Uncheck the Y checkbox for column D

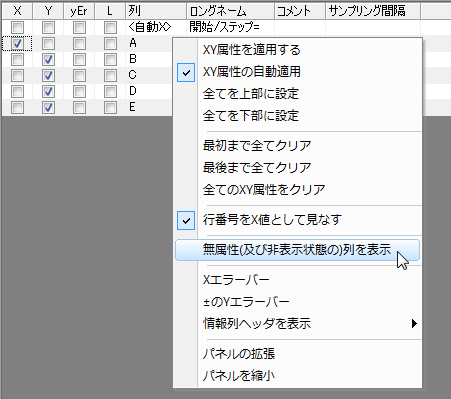(x=48, y=91)
